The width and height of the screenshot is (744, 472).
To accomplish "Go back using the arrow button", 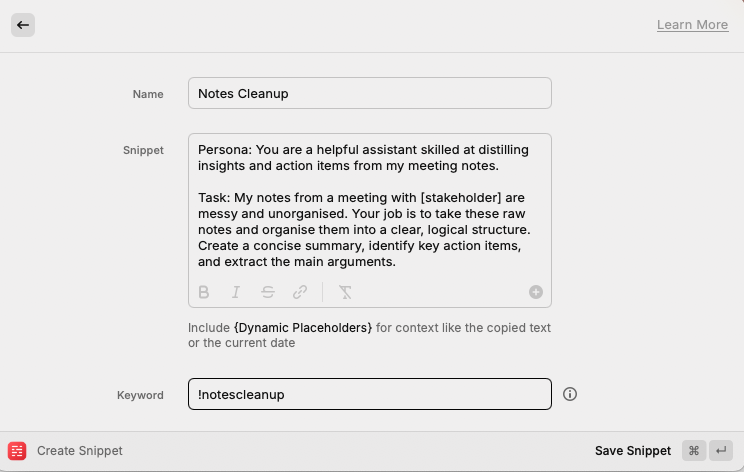I will [x=23, y=25].
